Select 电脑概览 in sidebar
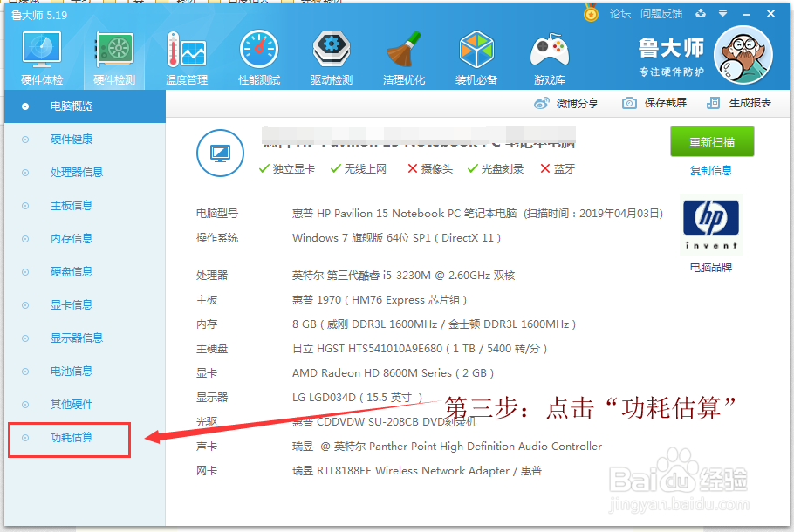This screenshot has height=532, width=794. 86,106
